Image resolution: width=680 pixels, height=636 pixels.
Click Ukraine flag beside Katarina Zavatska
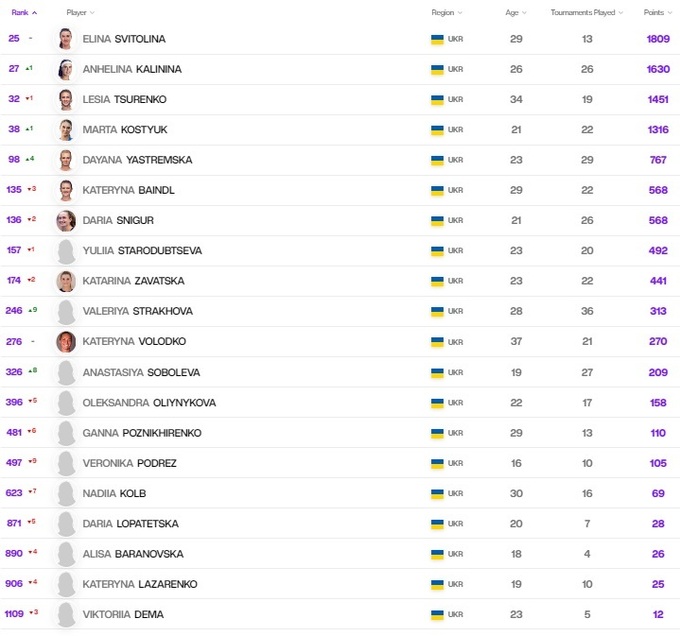tap(437, 281)
